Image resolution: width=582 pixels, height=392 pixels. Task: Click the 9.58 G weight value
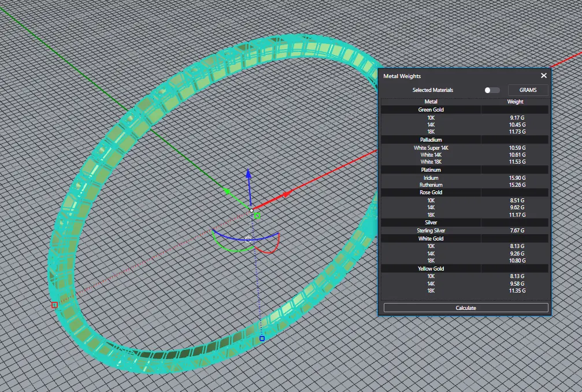tap(517, 284)
